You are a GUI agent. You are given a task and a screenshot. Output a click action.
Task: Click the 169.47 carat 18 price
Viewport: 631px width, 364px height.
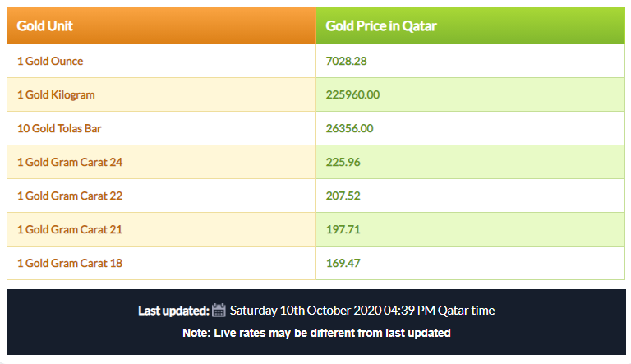pyautogui.click(x=343, y=263)
